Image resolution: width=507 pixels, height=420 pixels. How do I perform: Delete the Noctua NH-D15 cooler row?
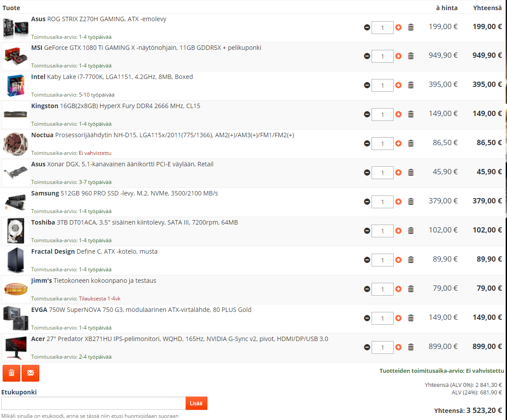coord(411,143)
